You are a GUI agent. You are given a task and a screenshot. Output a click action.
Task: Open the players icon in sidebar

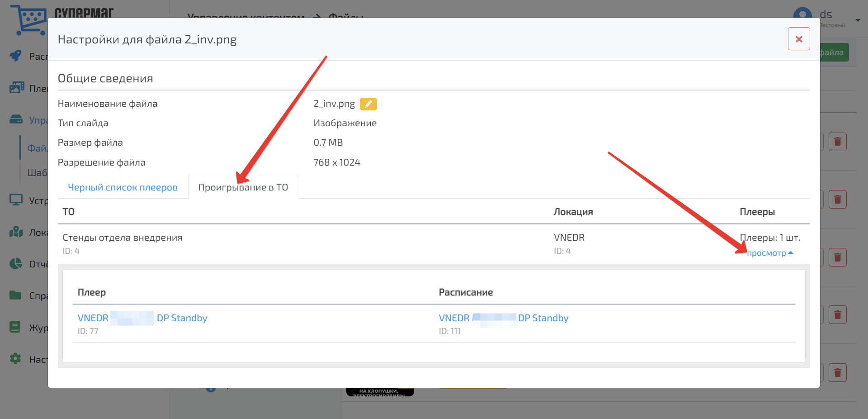[x=17, y=87]
